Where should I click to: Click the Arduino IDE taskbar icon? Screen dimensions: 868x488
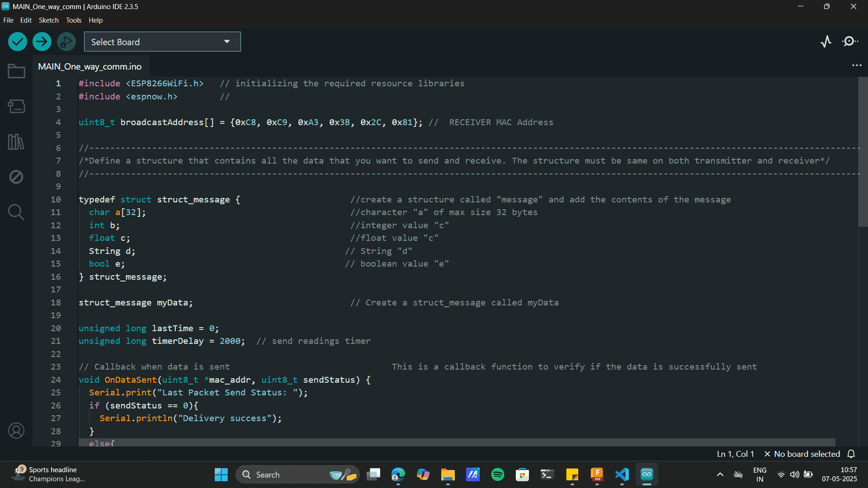coord(647,474)
